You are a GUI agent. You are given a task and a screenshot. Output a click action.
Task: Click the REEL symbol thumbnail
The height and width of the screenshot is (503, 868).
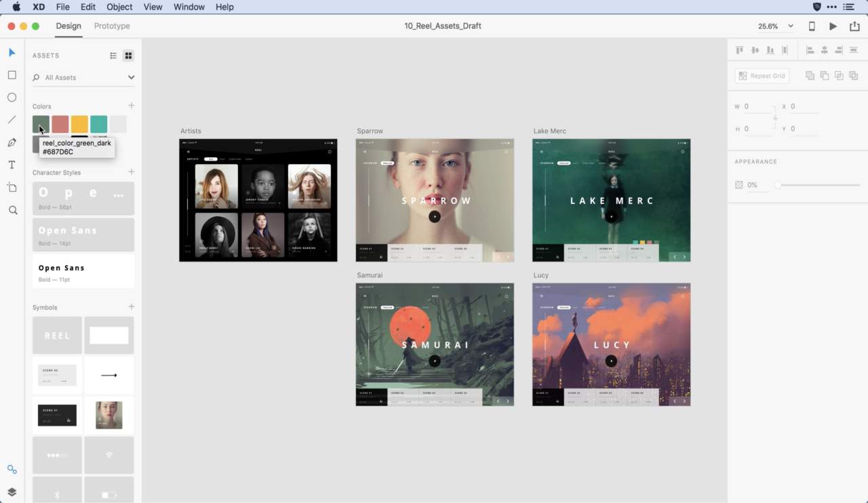(57, 336)
